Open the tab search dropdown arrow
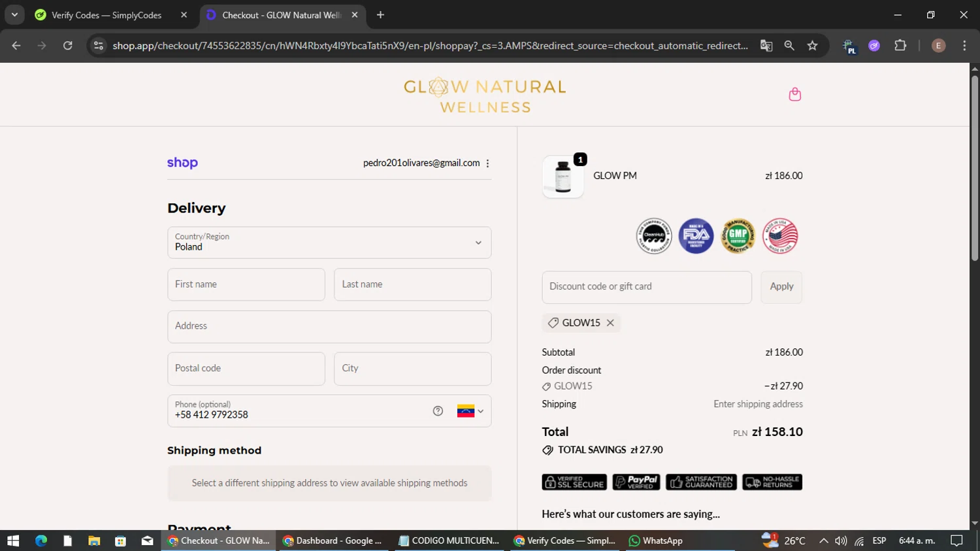Viewport: 980px width, 551px height. coord(14,14)
